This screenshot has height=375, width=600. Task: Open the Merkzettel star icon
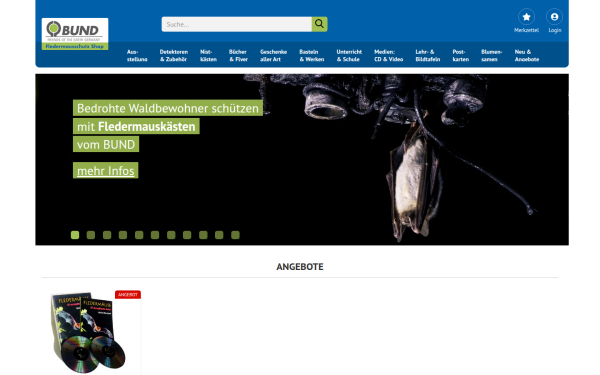click(527, 17)
